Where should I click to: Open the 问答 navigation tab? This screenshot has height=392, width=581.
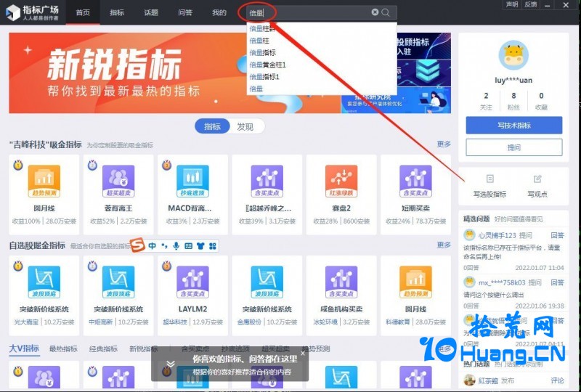185,12
